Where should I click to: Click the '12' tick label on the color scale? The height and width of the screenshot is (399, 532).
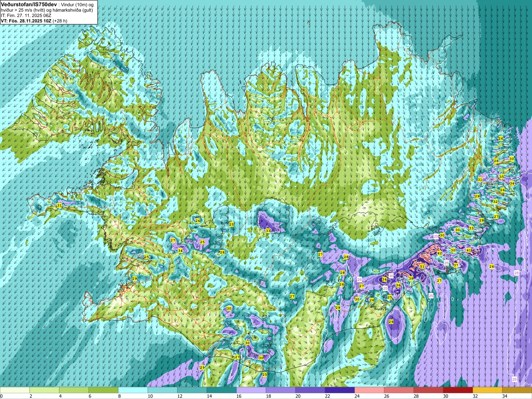[180, 396]
